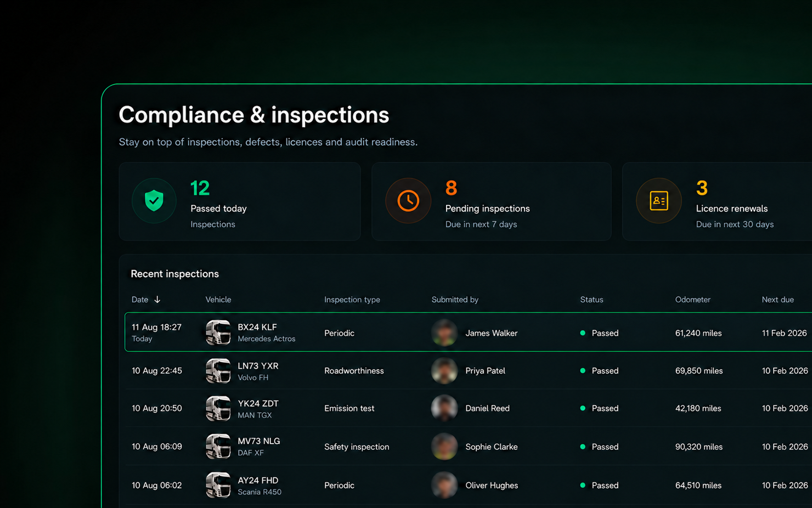Sort by the Submitted by column header

(455, 299)
